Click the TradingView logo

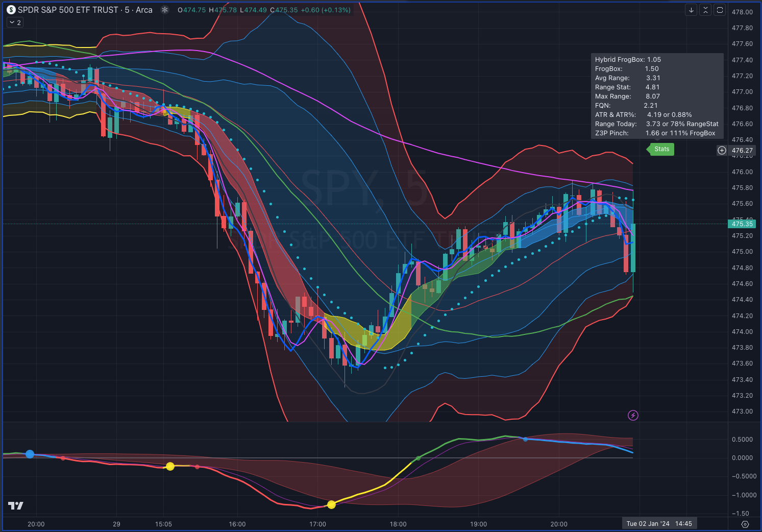16,505
